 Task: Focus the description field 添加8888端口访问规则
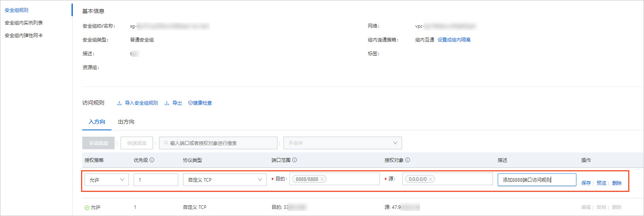point(537,180)
